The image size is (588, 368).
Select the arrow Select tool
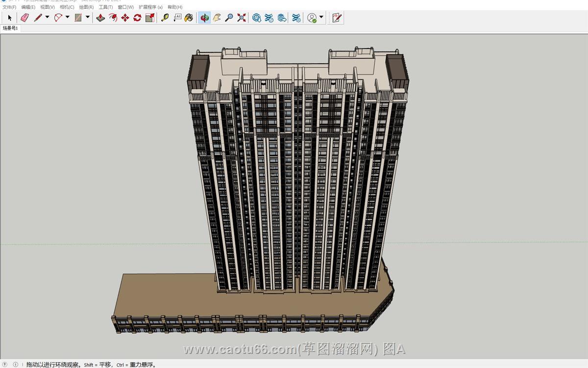(9, 18)
